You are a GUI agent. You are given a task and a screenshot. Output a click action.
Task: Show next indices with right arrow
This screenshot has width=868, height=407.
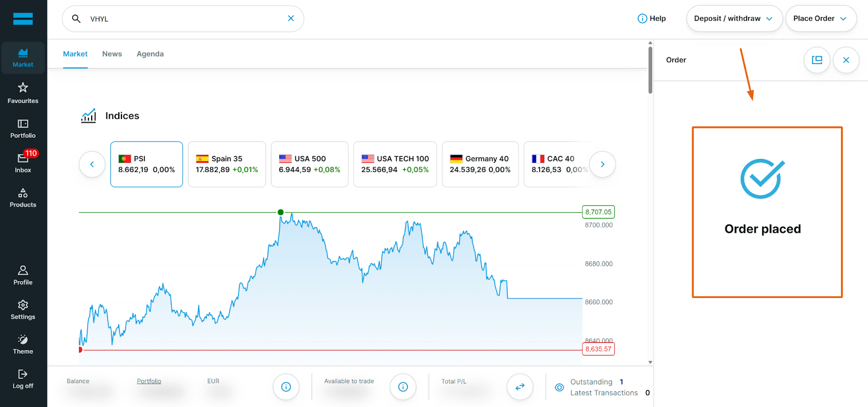[602, 164]
